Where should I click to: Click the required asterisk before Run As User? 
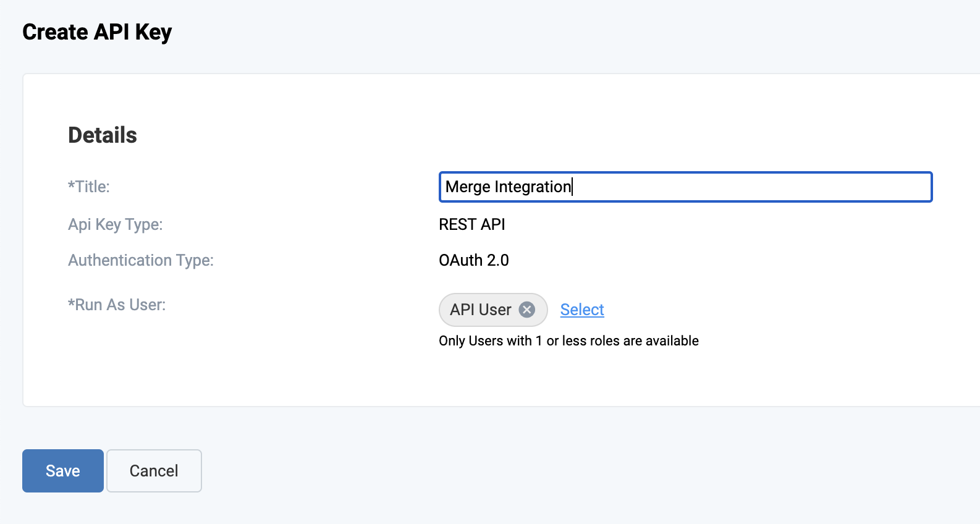click(x=71, y=303)
